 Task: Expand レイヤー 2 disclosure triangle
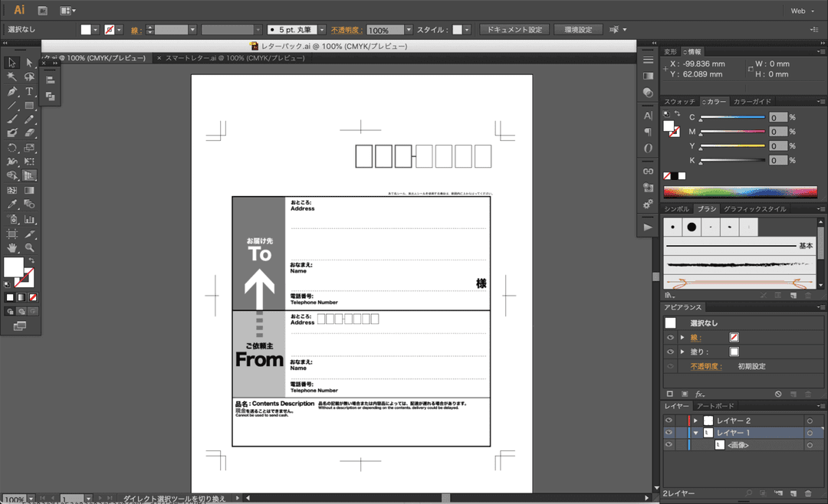tap(695, 420)
